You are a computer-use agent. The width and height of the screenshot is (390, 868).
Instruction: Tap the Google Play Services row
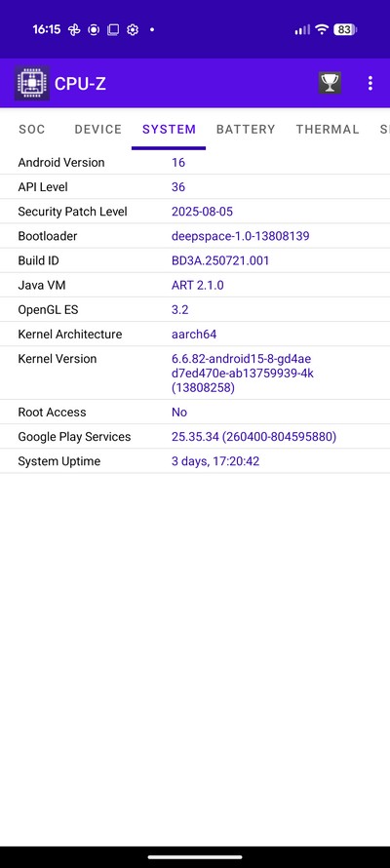195,436
